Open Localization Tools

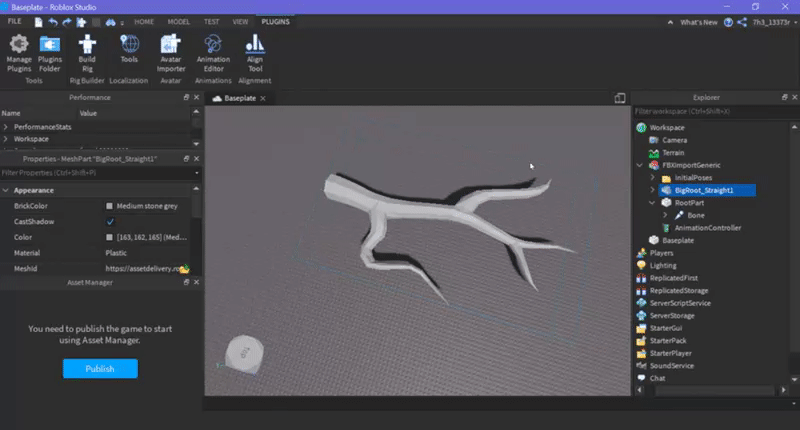[x=129, y=49]
